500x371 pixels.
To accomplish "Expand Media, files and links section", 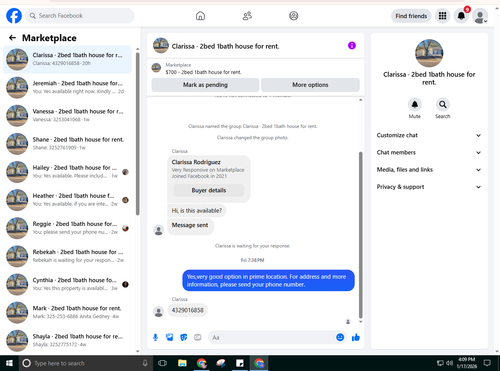I will [429, 170].
